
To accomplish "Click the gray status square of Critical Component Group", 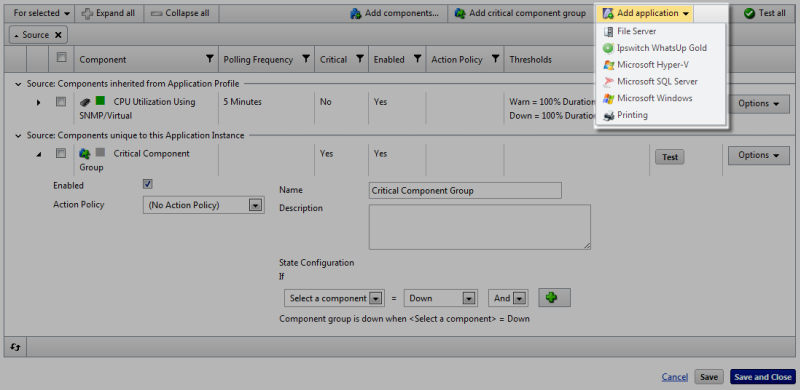I will 100,153.
